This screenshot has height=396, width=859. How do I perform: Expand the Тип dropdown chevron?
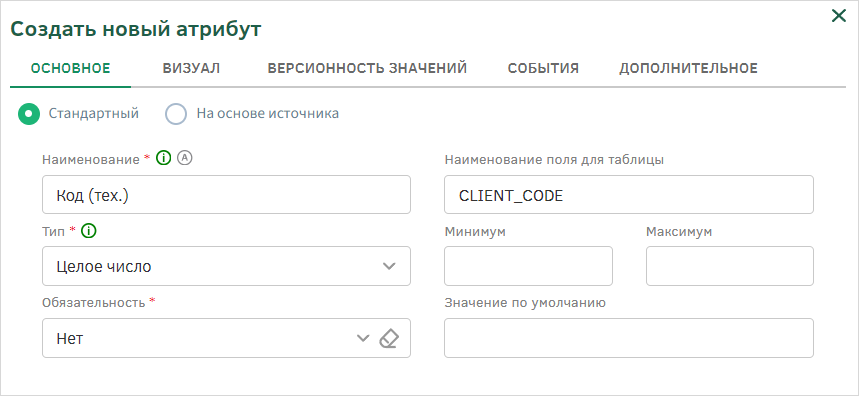click(x=389, y=266)
